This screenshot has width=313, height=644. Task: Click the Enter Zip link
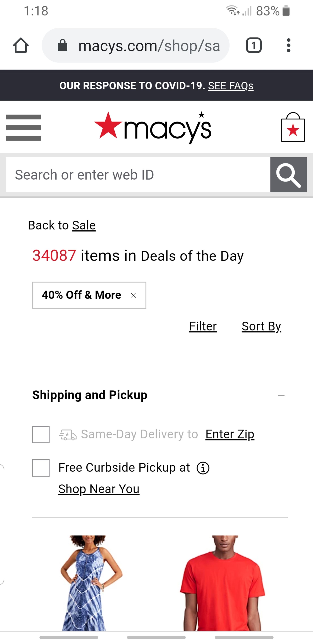230,434
